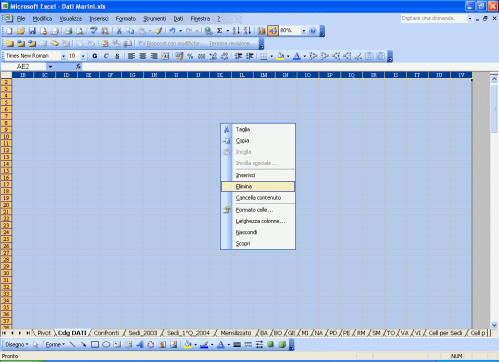
Task: Choose Scopri in the context menu
Action: point(258,244)
